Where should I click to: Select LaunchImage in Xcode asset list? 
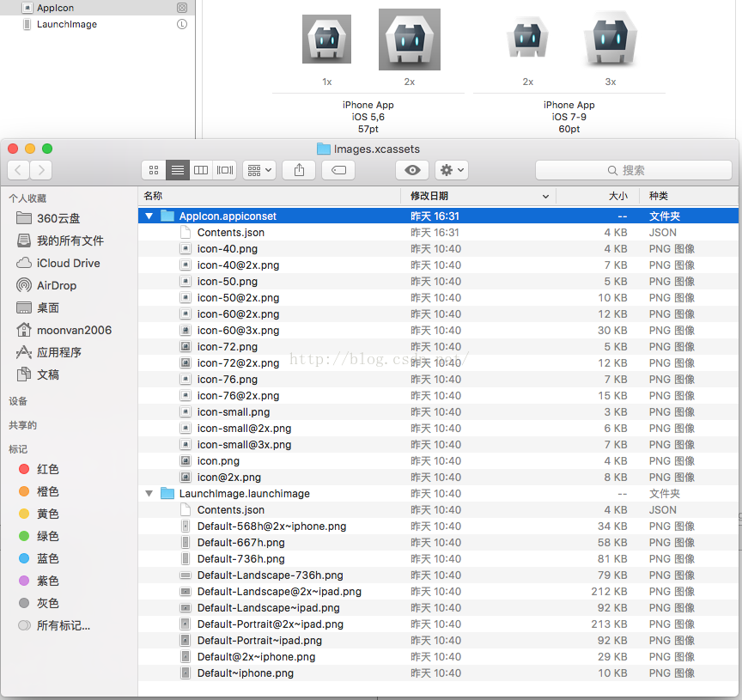pos(97,24)
